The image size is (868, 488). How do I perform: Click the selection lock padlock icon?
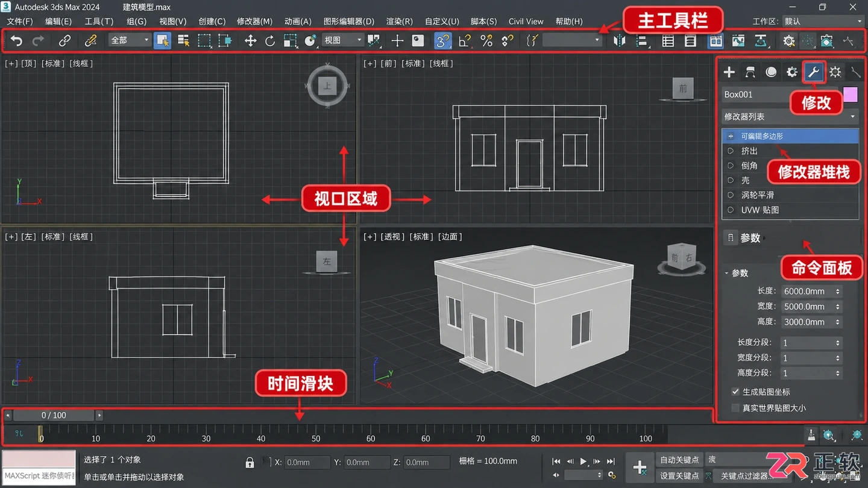250,463
